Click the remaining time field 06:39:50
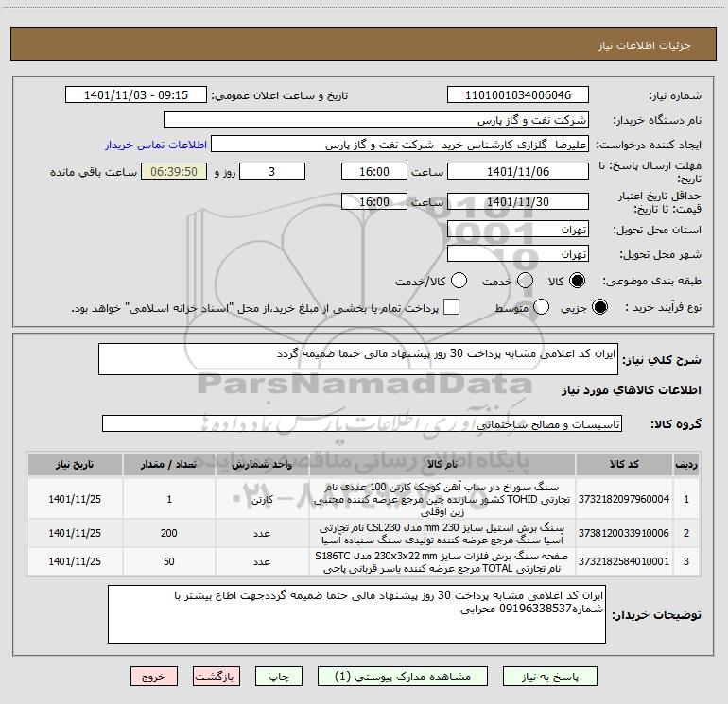 pos(174,172)
